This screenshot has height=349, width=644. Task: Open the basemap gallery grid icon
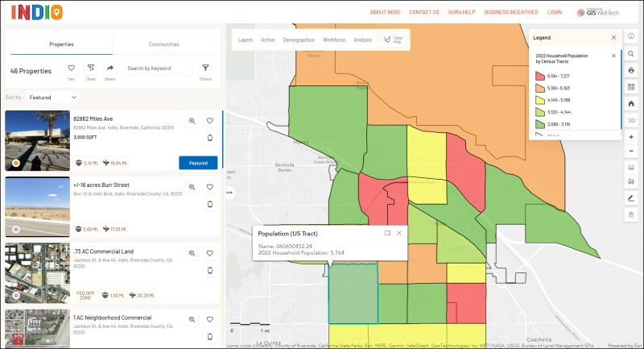pyautogui.click(x=631, y=87)
